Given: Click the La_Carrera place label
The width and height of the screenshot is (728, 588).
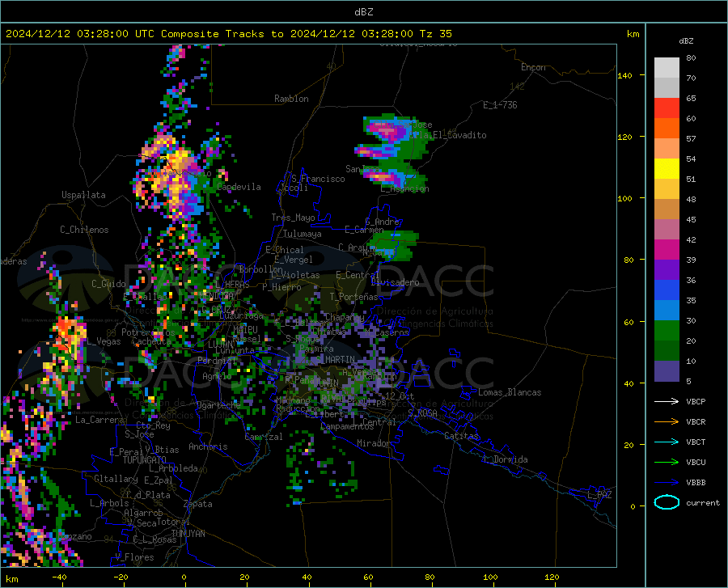Looking at the screenshot, I should coord(100,420).
